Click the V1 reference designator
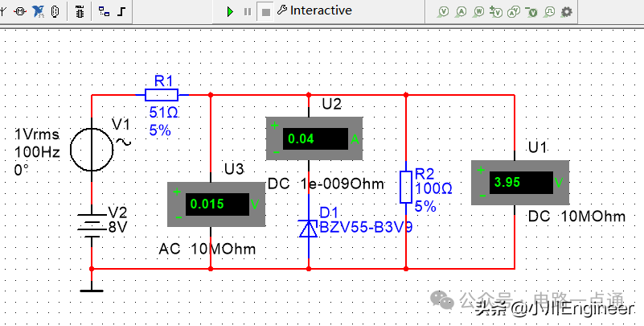The width and height of the screenshot is (644, 326). point(121,124)
